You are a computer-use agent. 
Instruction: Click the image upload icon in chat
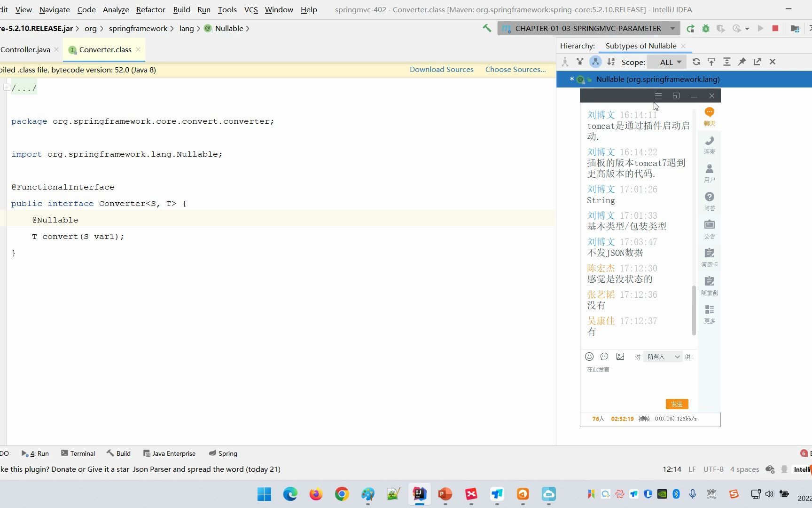(x=620, y=357)
